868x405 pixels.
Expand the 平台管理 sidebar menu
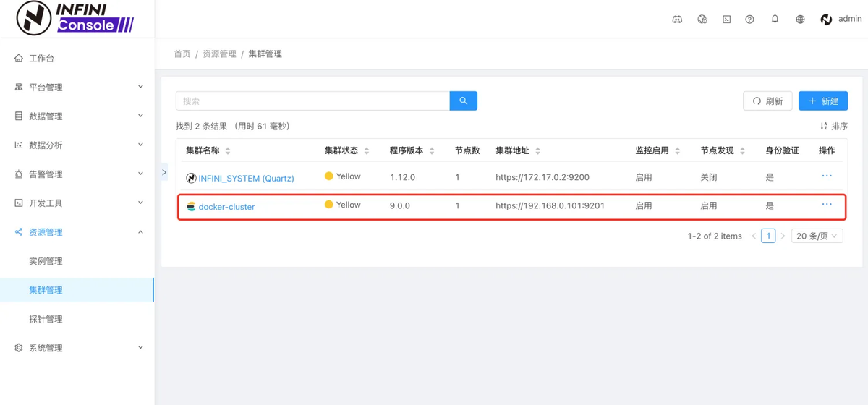(x=77, y=87)
